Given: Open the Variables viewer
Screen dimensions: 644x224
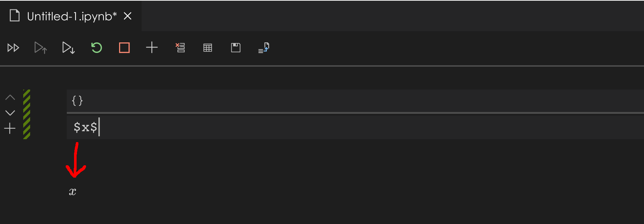Looking at the screenshot, I should pyautogui.click(x=207, y=47).
